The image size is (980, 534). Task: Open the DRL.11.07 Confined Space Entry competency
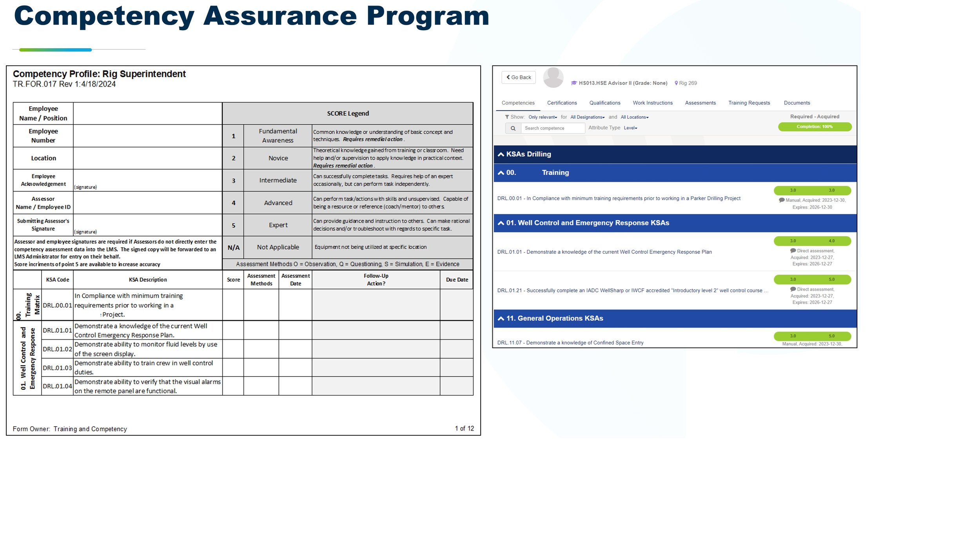[x=570, y=343]
